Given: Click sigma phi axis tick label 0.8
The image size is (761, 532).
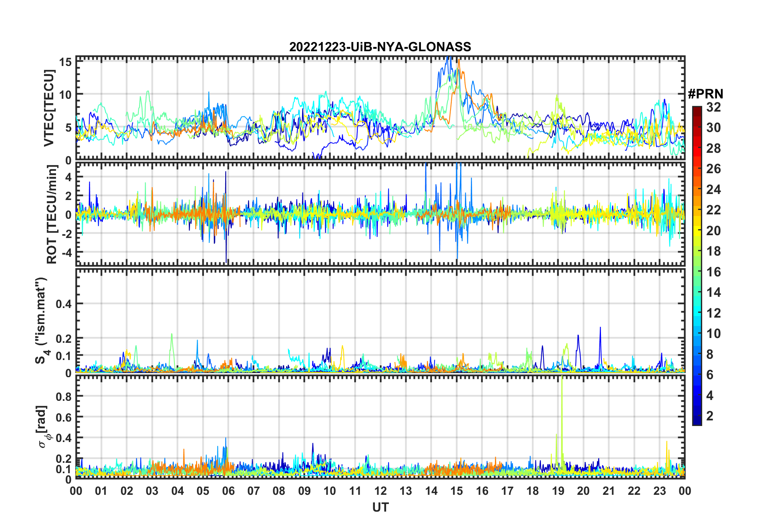Looking at the screenshot, I should (x=64, y=396).
